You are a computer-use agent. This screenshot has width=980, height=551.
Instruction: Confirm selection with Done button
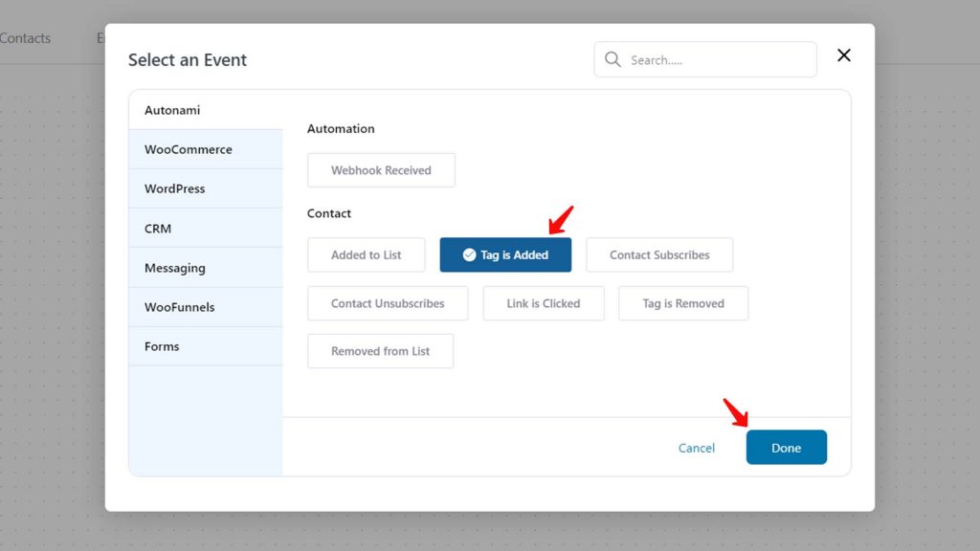pos(787,448)
